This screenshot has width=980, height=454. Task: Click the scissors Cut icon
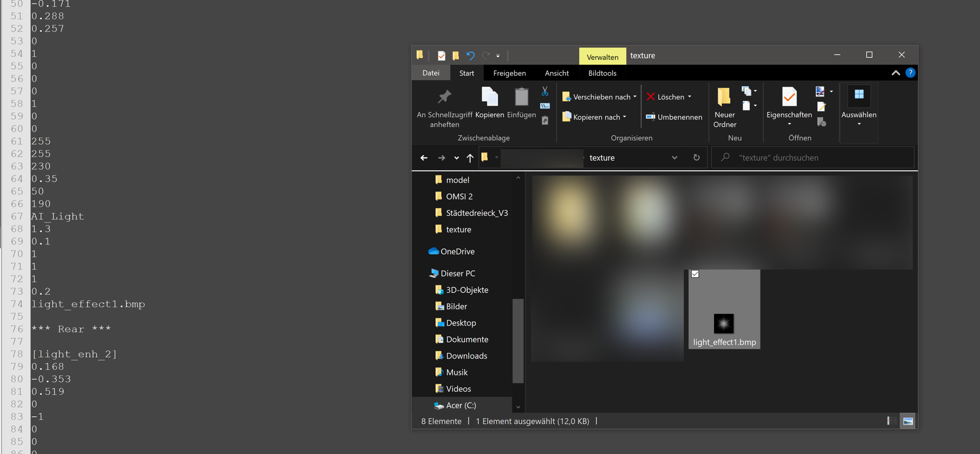tap(545, 92)
